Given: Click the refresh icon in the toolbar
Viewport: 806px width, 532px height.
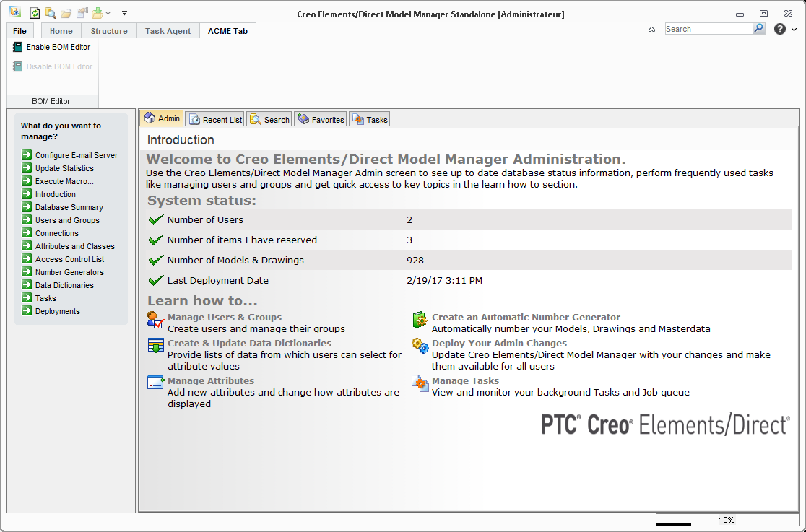Looking at the screenshot, I should (x=34, y=12).
